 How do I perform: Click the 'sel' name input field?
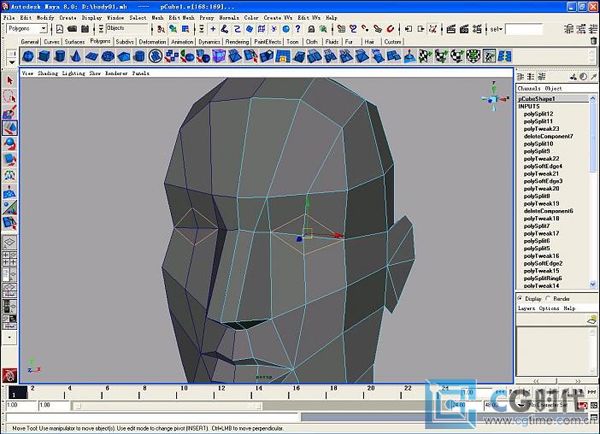pyautogui.click(x=524, y=29)
